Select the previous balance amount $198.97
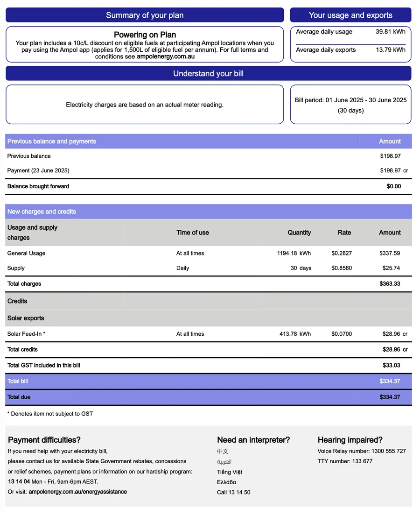 point(391,156)
